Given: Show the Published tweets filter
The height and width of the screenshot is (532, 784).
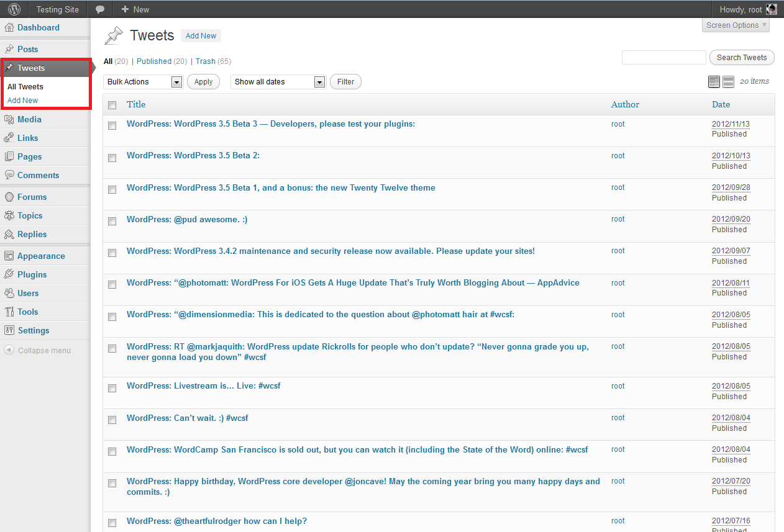Looking at the screenshot, I should coord(154,61).
